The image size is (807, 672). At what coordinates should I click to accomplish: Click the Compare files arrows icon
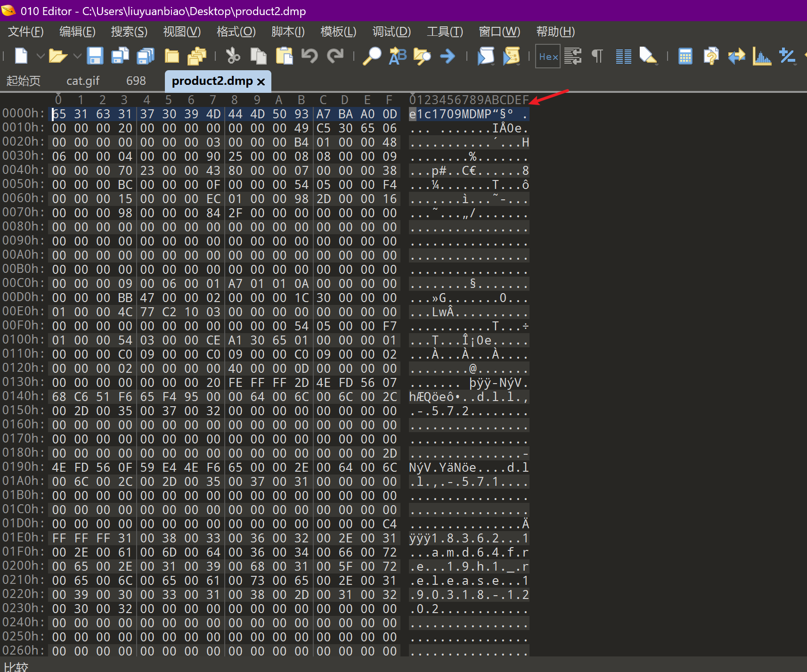(x=736, y=56)
